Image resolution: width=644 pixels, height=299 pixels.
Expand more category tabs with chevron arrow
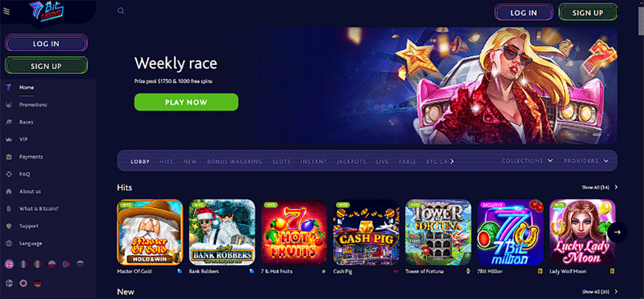452,161
